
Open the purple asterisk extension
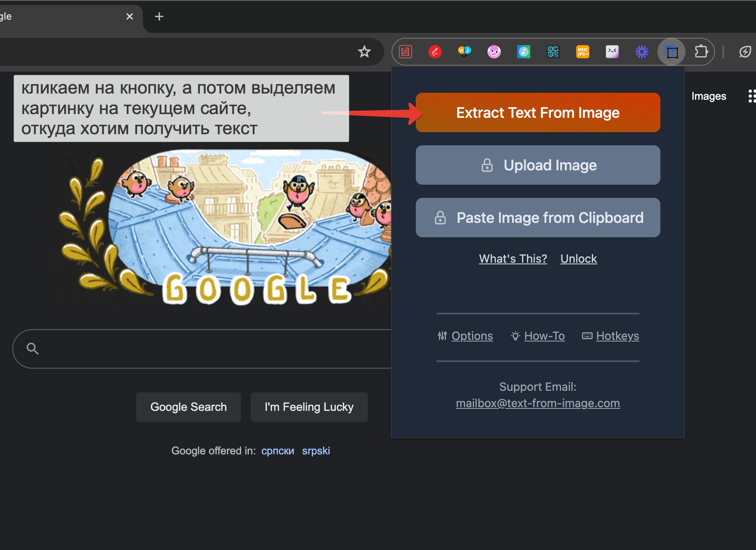(641, 52)
